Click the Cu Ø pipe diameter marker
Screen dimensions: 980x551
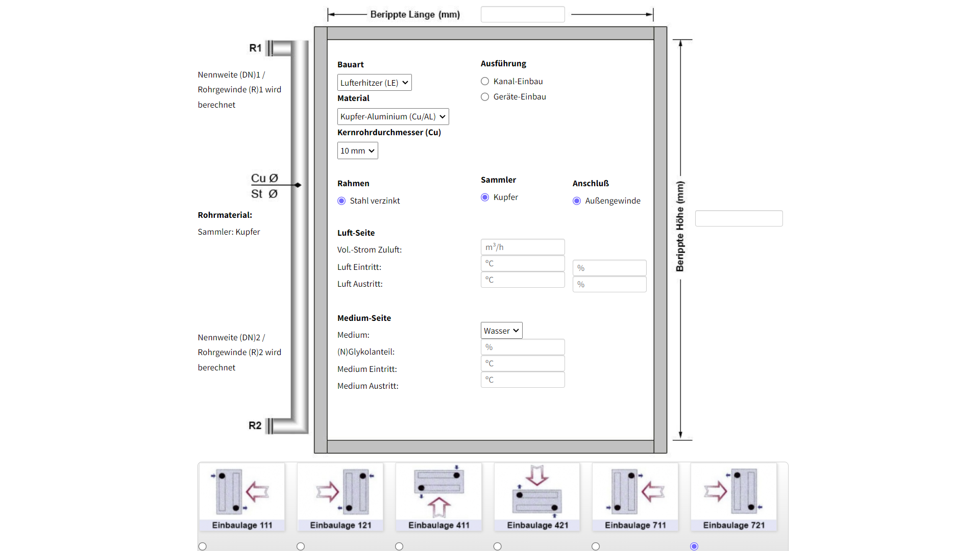pos(264,178)
